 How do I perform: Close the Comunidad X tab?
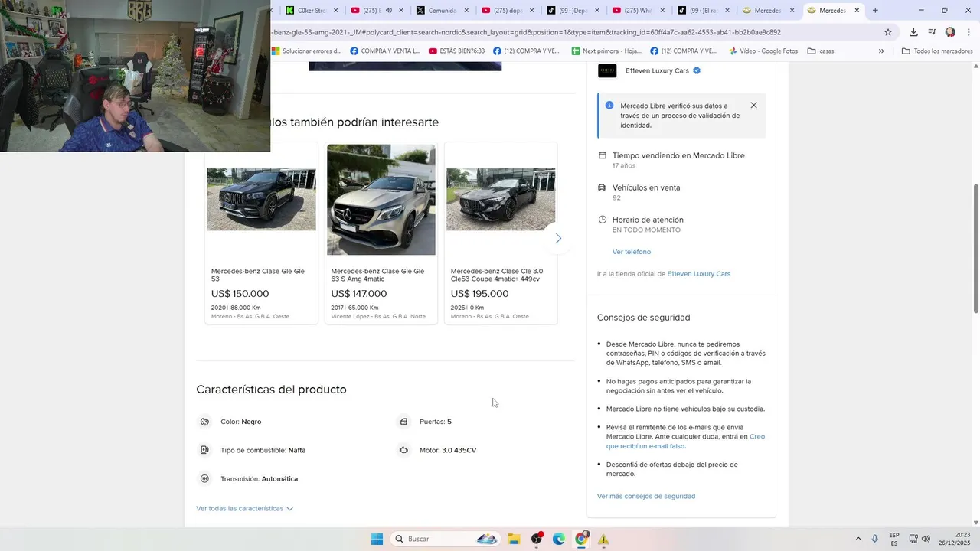[x=466, y=11]
